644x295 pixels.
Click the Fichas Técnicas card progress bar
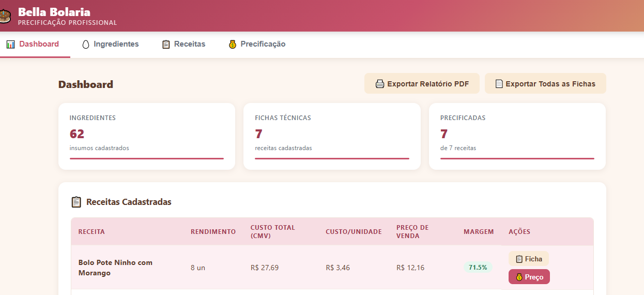pos(332,158)
